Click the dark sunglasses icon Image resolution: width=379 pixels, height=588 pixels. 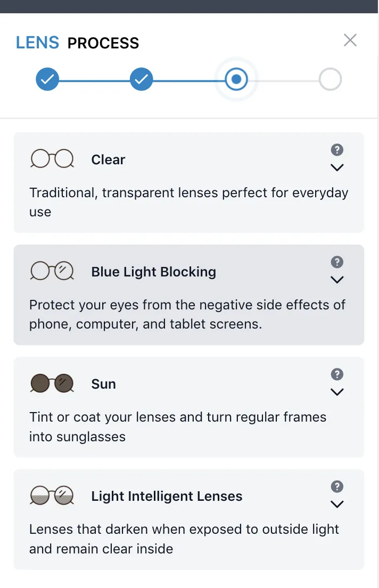[x=52, y=383]
